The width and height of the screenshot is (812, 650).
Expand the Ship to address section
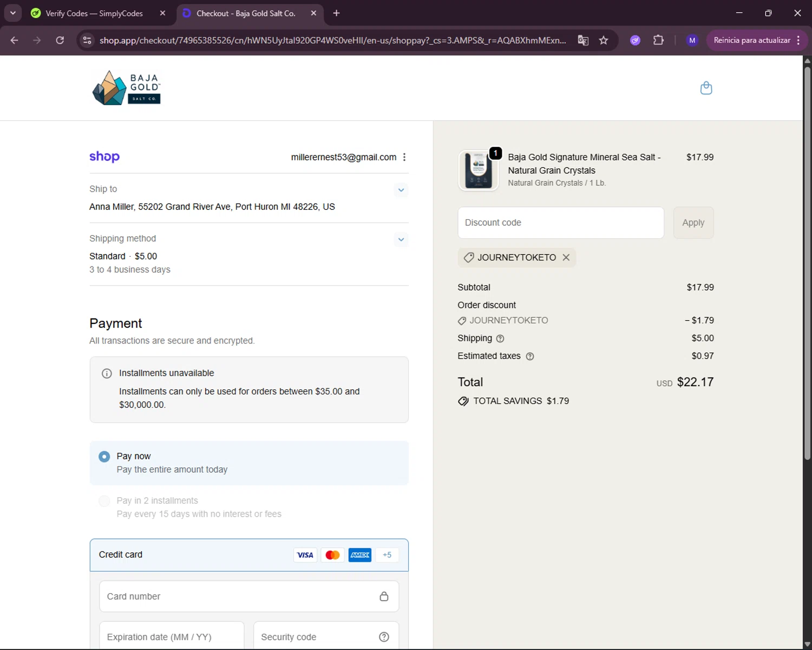pyautogui.click(x=401, y=190)
